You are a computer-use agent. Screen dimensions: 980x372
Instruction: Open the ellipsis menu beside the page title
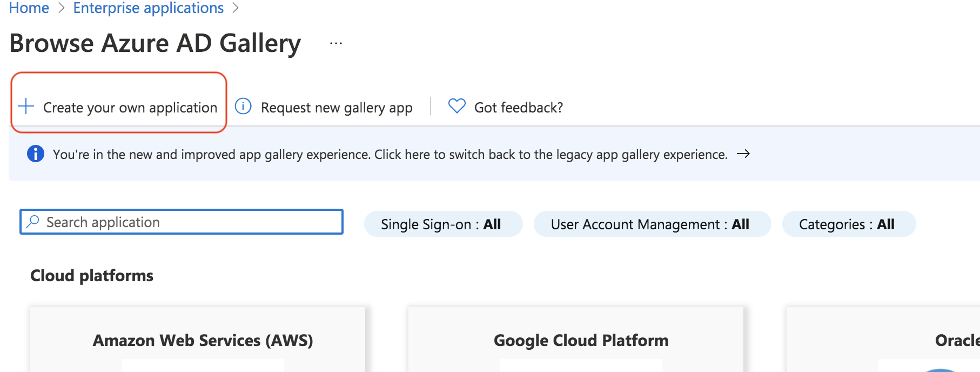click(x=336, y=43)
